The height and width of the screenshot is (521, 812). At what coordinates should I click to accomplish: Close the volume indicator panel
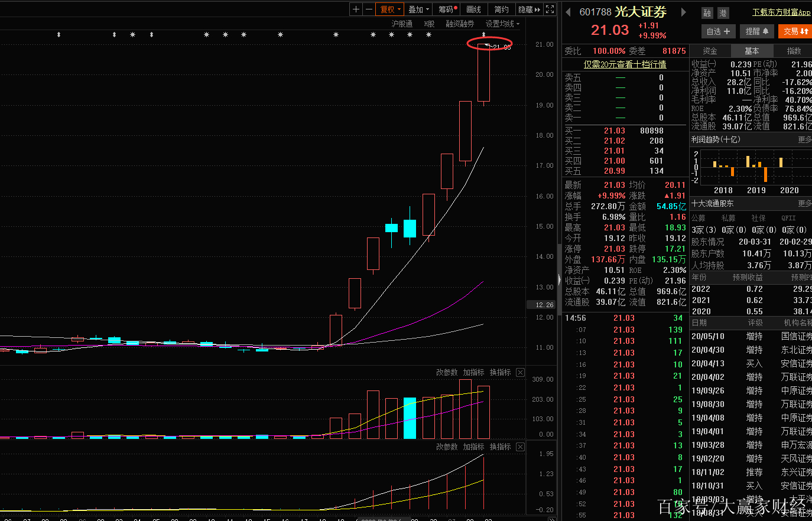(x=520, y=372)
